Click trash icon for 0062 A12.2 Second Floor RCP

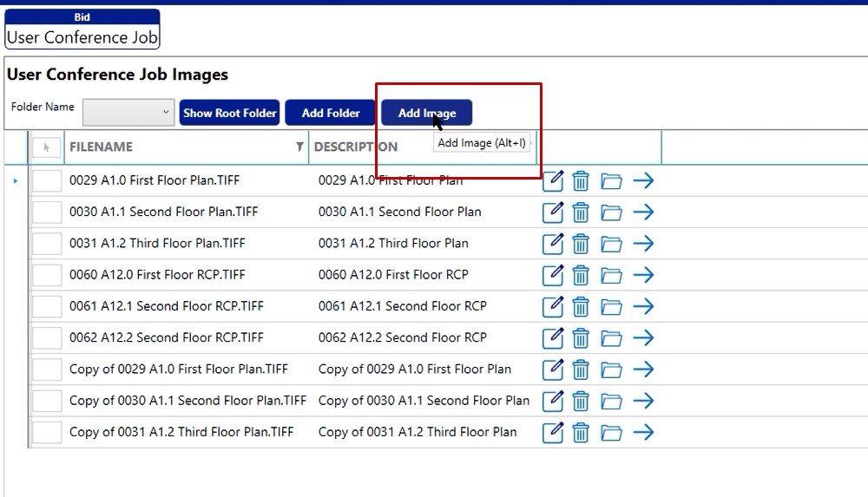[581, 338]
